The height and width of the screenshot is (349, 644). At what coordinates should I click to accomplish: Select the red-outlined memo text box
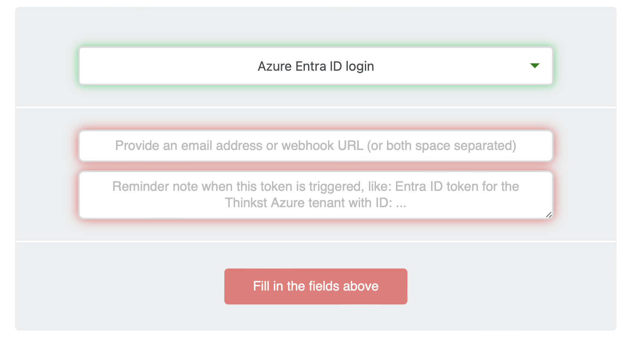[x=316, y=195]
